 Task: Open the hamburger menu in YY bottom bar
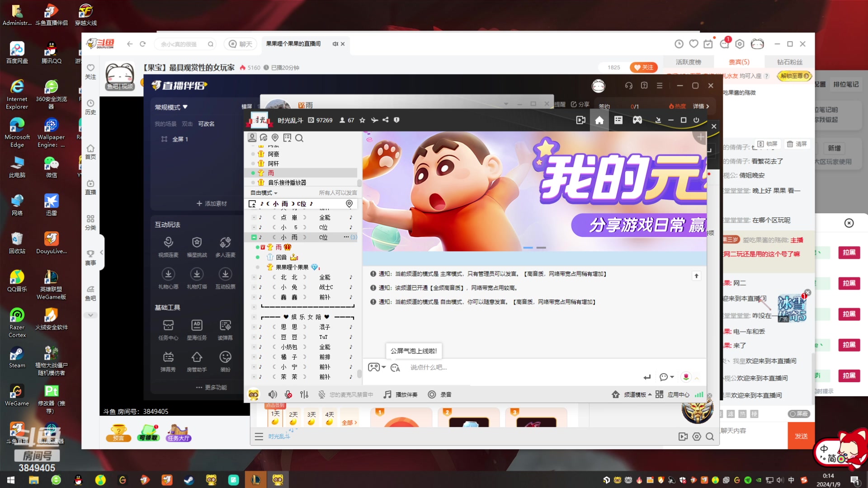click(259, 436)
